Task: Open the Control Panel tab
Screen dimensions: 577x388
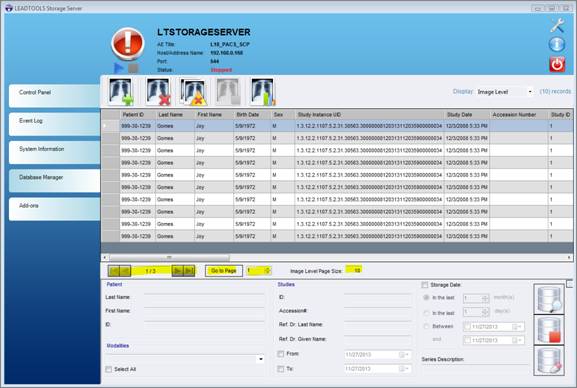Action: pyautogui.click(x=54, y=95)
